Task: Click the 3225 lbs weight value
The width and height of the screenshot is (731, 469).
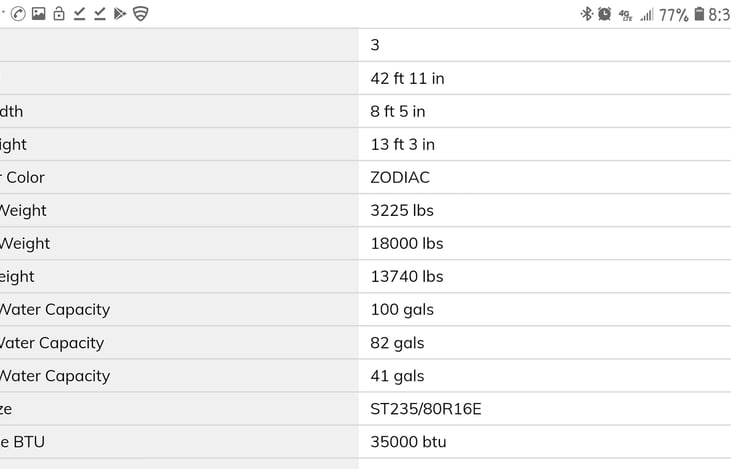Action: pyautogui.click(x=402, y=210)
